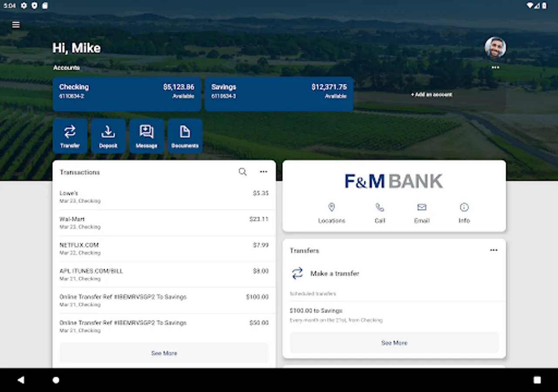
Task: Open the Lowe's $5.35 transaction
Action: (164, 197)
